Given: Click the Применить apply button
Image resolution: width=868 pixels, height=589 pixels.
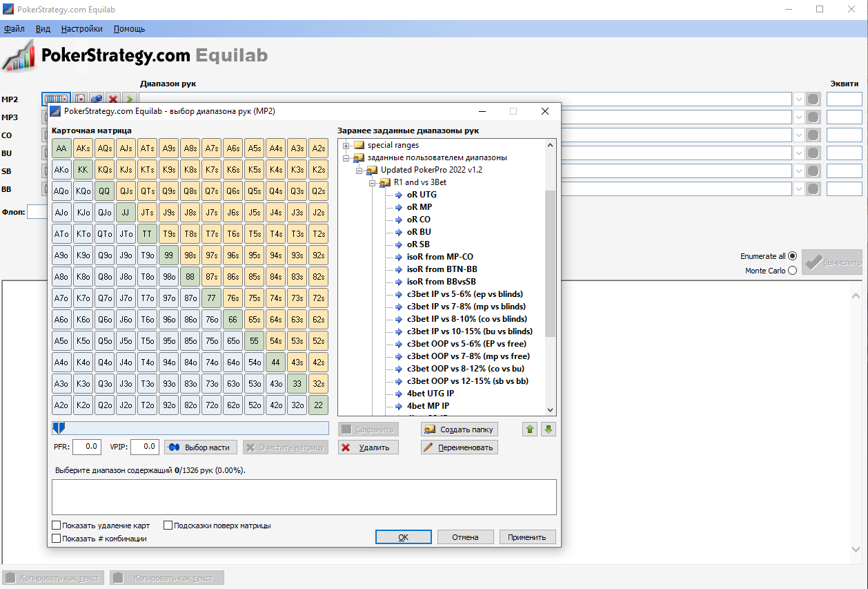Looking at the screenshot, I should point(527,537).
